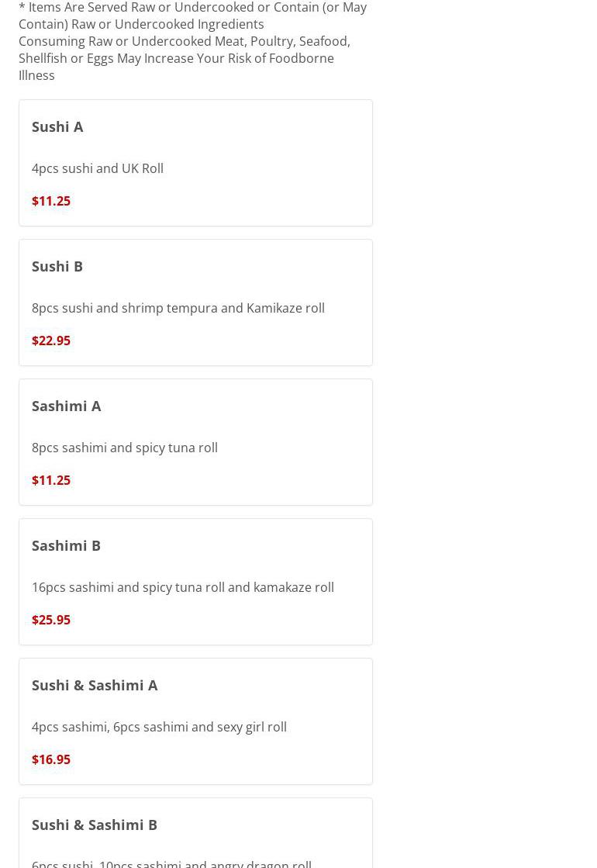The height and width of the screenshot is (868, 597).
Task: Click the shrimp tempura and Kamikaze roll description
Action: click(178, 308)
